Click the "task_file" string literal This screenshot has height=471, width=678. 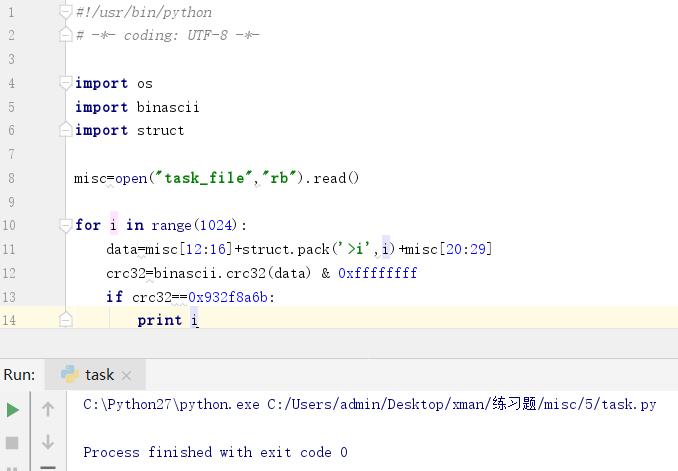[204, 178]
